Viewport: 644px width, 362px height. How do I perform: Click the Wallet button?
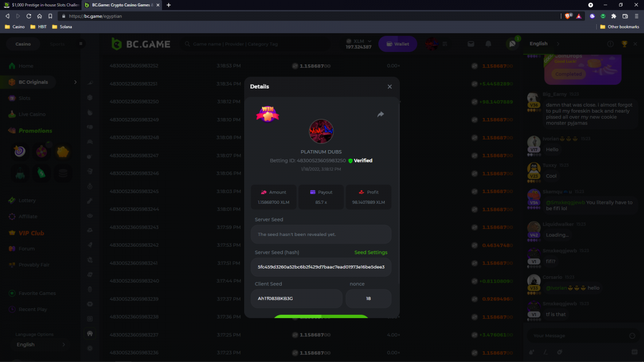coord(398,44)
